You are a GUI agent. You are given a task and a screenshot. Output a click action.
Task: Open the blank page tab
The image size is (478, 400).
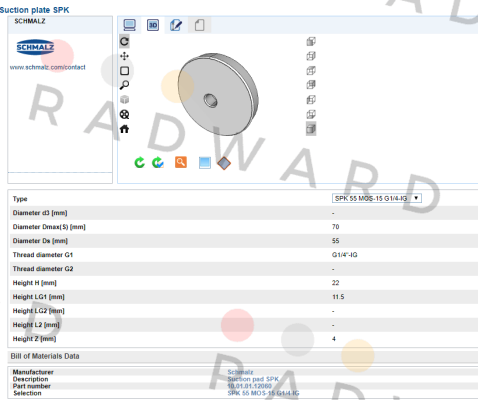[x=199, y=25]
